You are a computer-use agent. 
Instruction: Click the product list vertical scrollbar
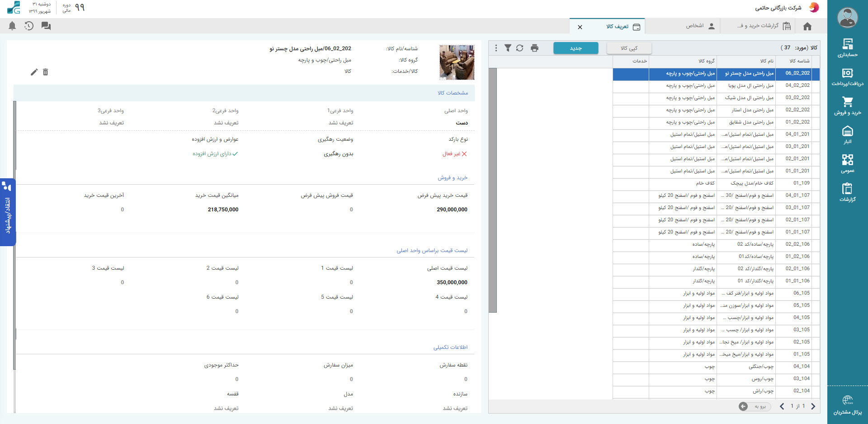tap(493, 190)
